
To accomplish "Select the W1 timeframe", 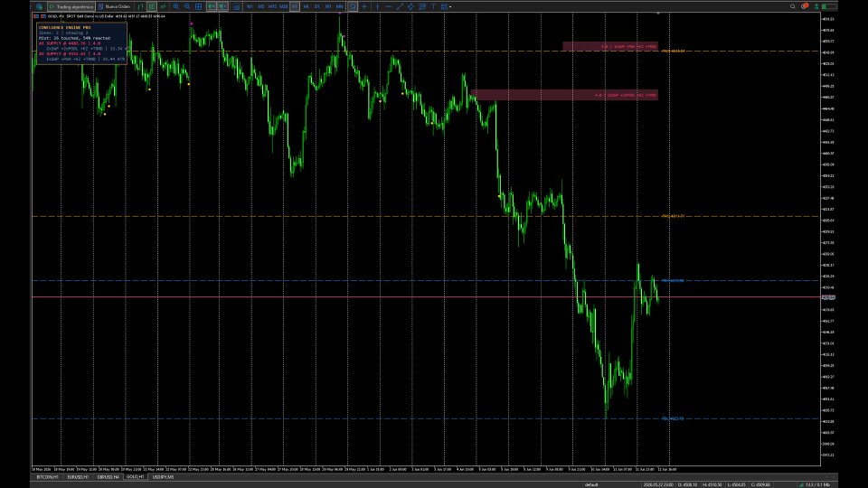I will [328, 6].
